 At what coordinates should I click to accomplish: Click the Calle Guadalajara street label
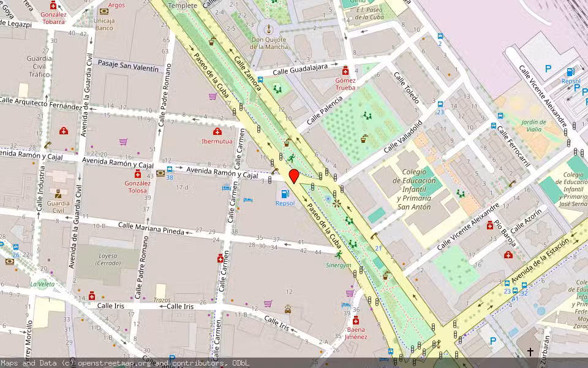click(x=300, y=69)
